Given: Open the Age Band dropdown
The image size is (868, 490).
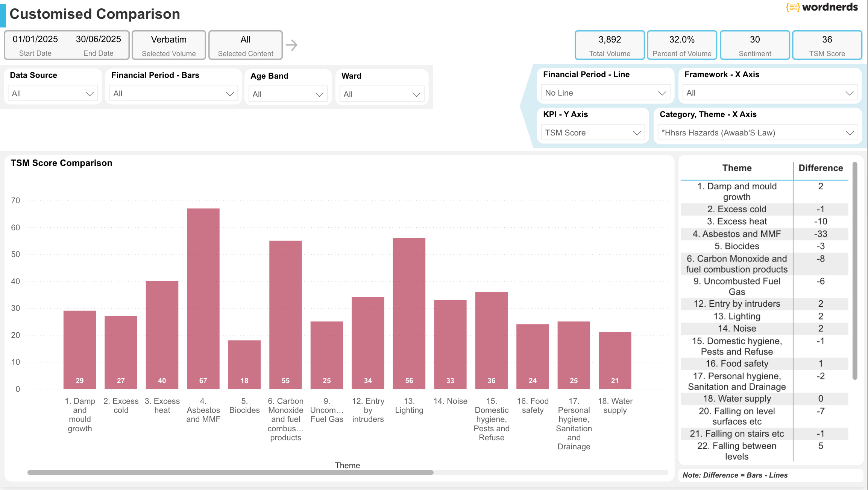Looking at the screenshot, I should (288, 94).
